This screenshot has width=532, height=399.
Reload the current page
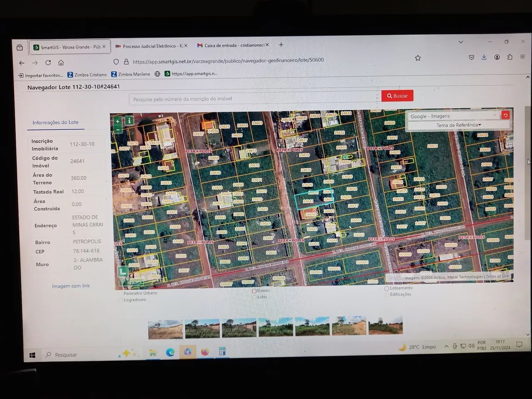48,63
